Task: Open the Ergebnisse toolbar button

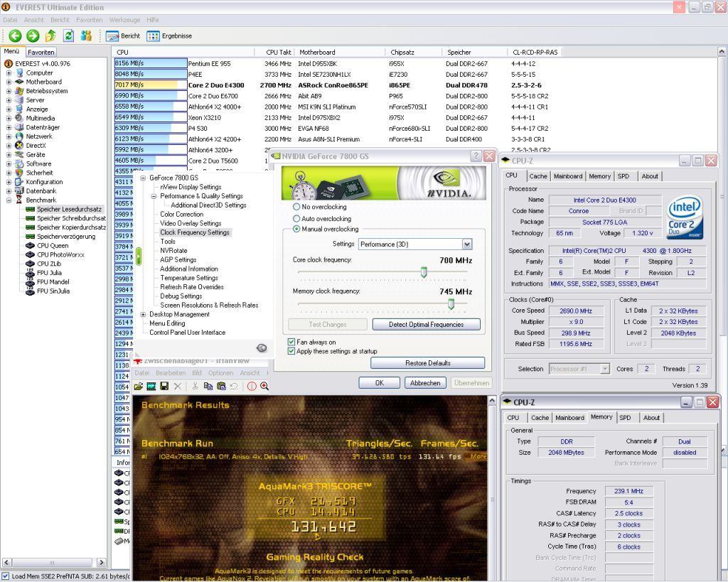Action: click(169, 36)
